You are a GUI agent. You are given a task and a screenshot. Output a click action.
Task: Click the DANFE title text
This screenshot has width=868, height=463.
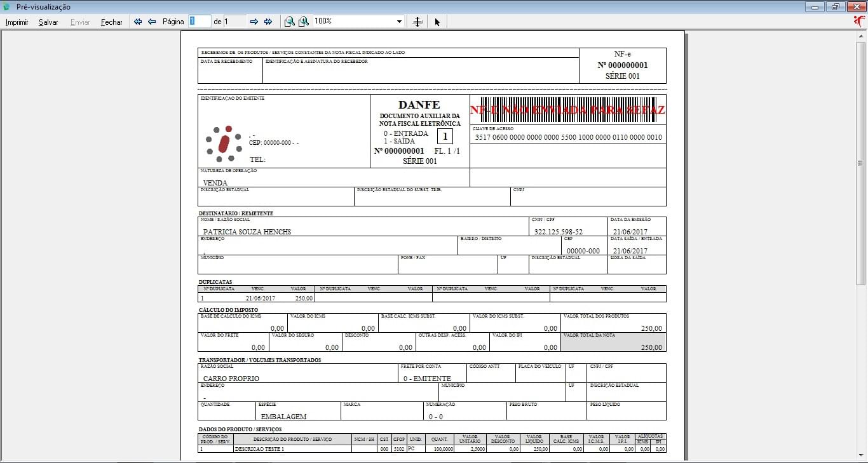tap(419, 105)
